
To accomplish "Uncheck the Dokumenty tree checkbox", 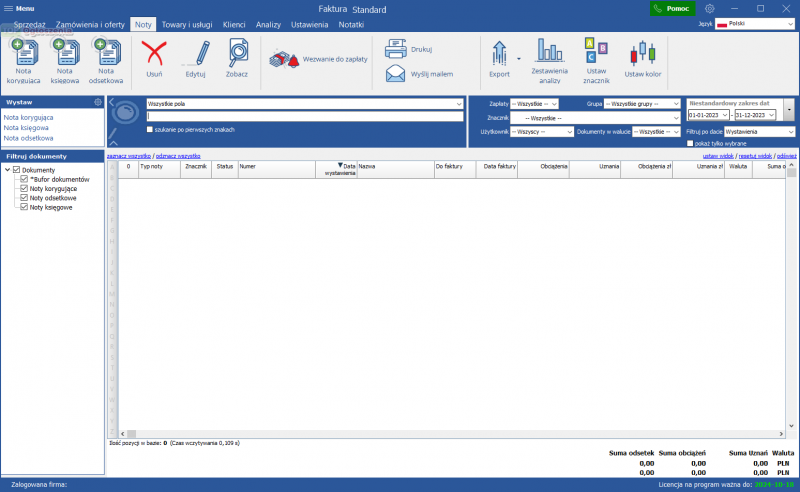I will click(16, 170).
